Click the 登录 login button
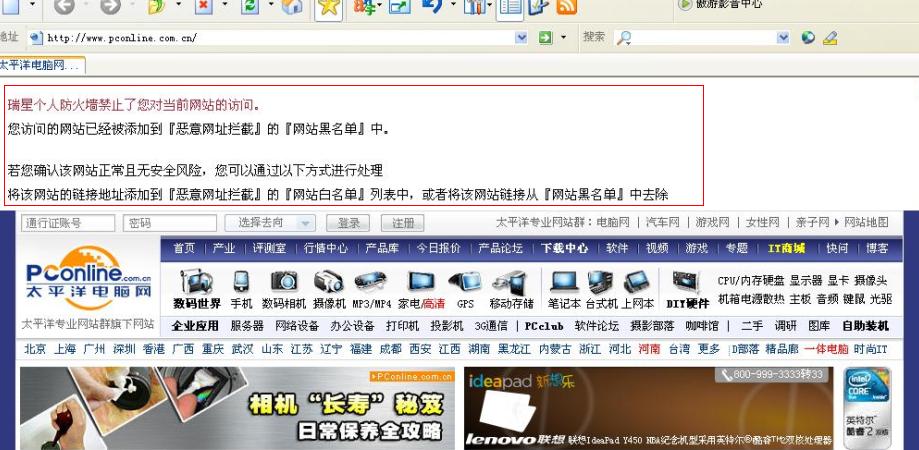The height and width of the screenshot is (450, 919). pos(348,223)
